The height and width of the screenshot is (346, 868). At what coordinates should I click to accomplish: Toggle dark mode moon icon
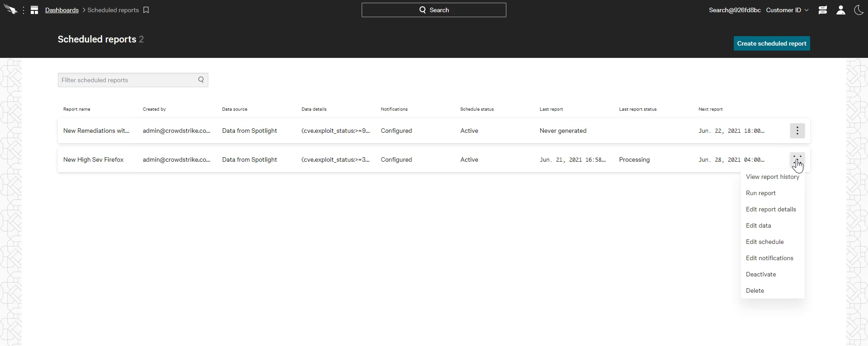[859, 10]
